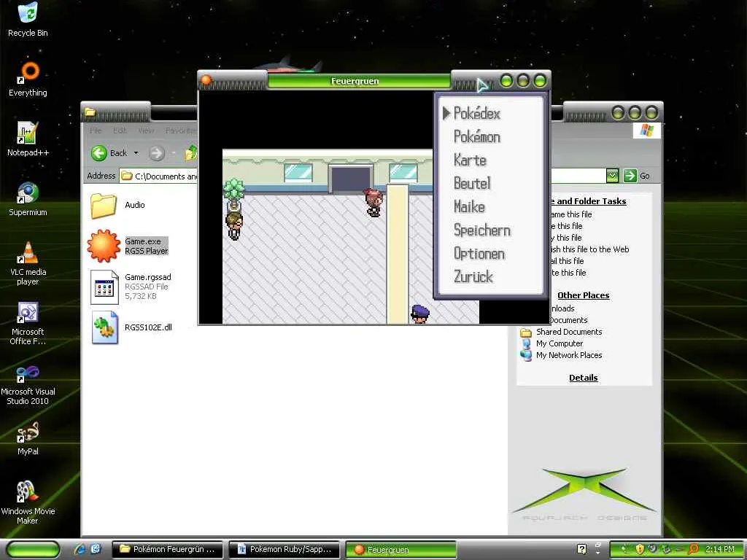Open the Back button history dropdown arrow
Screen dimensions: 747x560
136,153
